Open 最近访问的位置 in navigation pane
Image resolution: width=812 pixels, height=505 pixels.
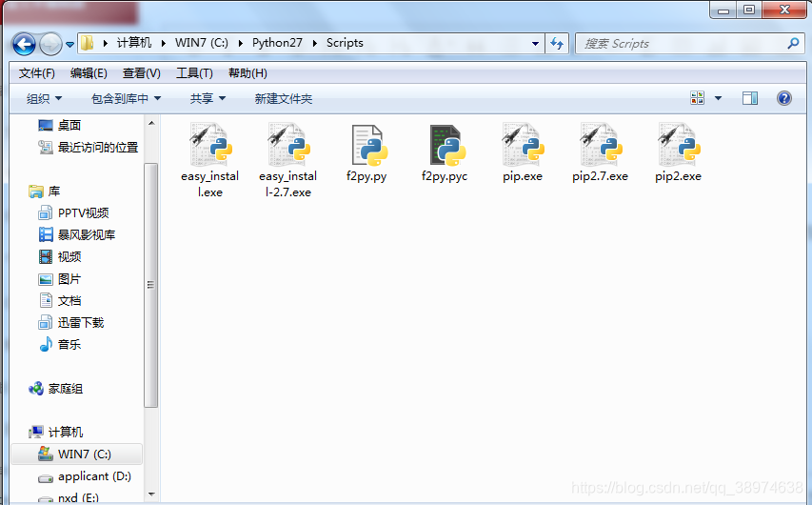89,148
